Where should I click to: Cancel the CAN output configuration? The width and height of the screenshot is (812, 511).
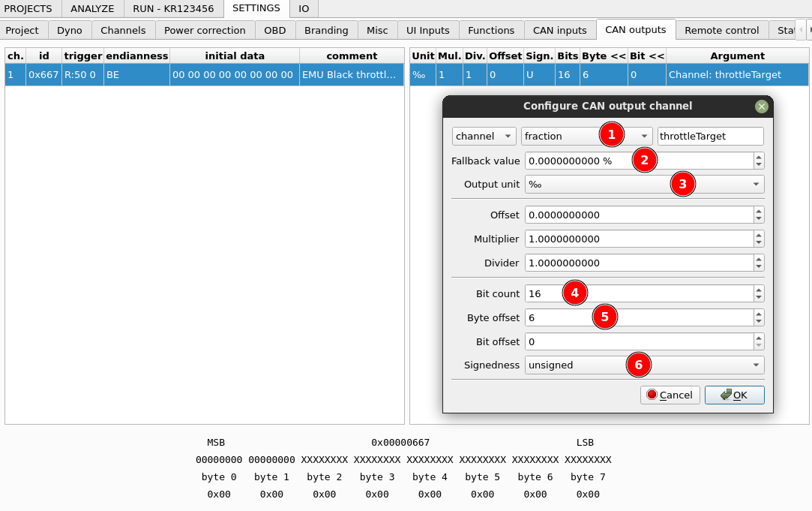click(670, 395)
